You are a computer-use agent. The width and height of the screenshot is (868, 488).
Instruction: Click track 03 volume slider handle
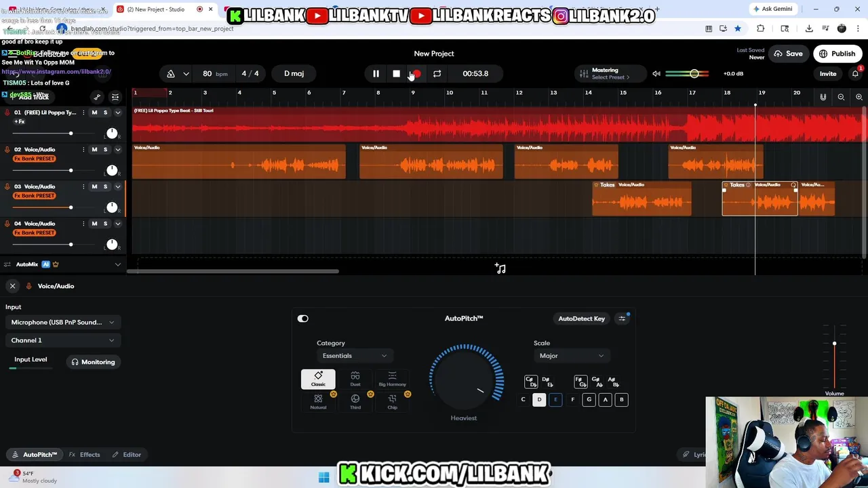click(x=71, y=207)
